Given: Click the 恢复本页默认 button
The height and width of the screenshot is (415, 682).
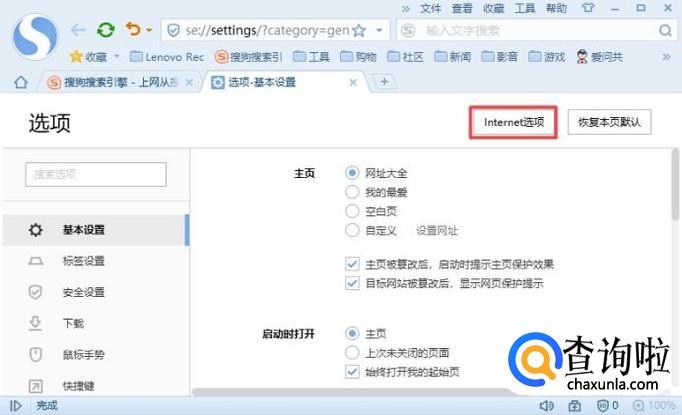Looking at the screenshot, I should pyautogui.click(x=609, y=122).
